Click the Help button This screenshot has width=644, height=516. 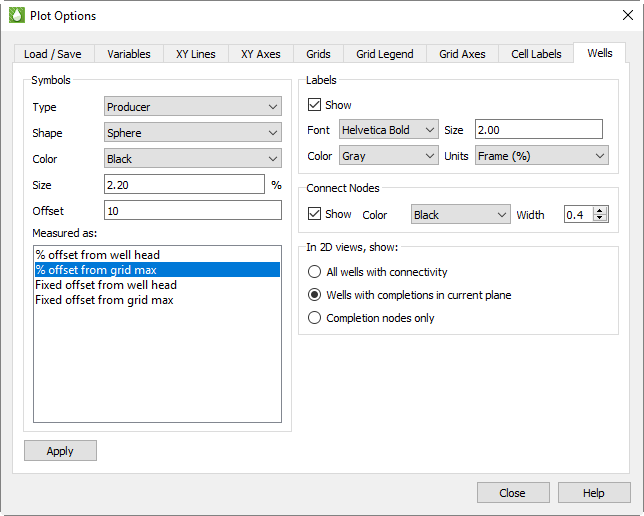[x=594, y=493]
